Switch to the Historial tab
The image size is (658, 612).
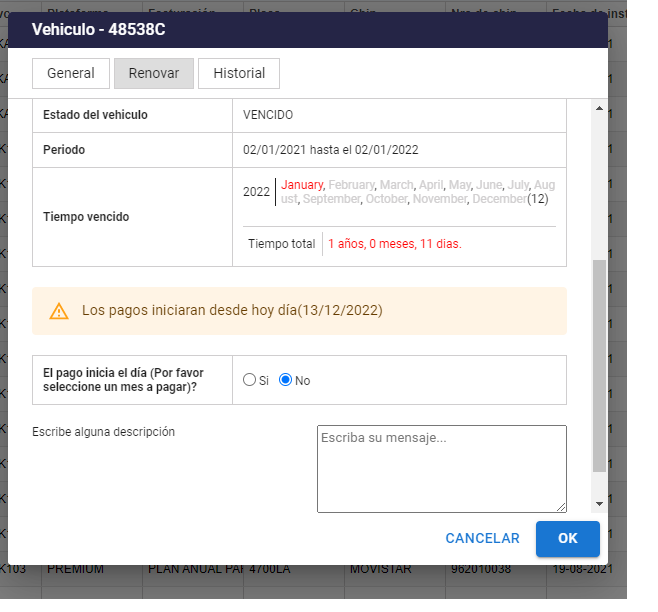pyautogui.click(x=239, y=73)
